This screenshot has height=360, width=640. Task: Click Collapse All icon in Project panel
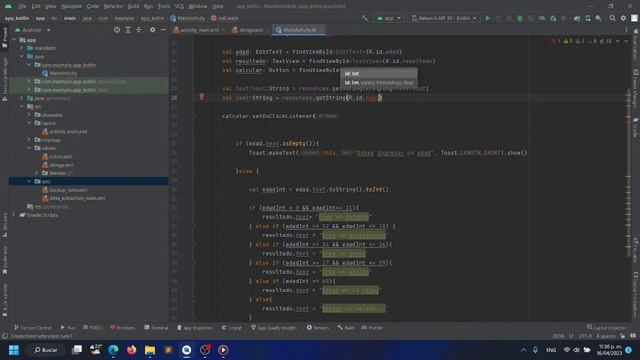tap(139, 30)
